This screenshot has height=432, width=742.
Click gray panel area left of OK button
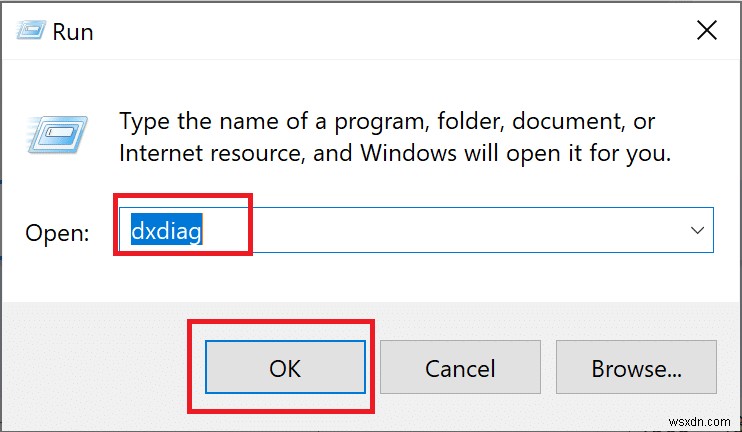[100, 368]
